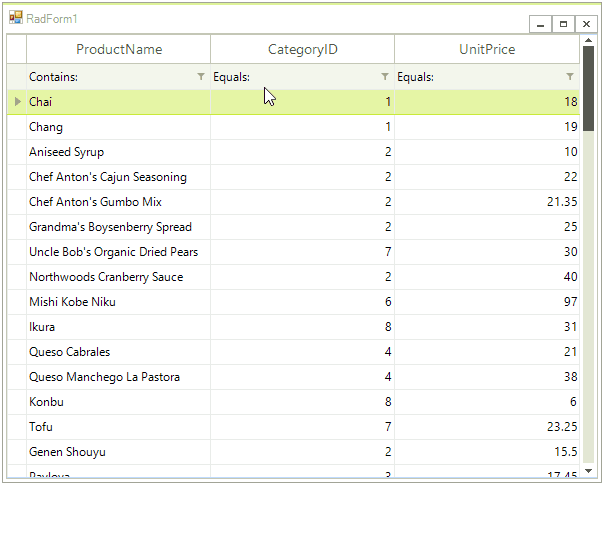Click UnitPrice 21.35 for Gumbo Mix

pos(487,202)
